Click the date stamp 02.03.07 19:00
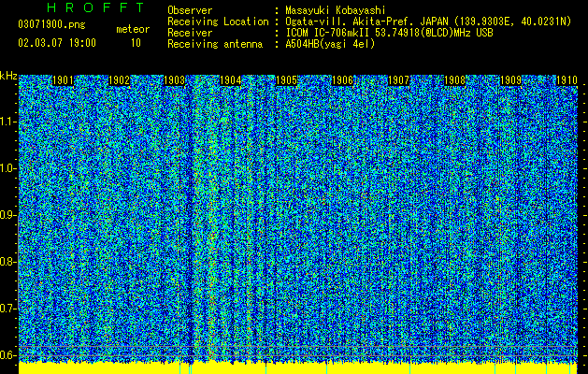This screenshot has height=374, width=588. [x=57, y=43]
